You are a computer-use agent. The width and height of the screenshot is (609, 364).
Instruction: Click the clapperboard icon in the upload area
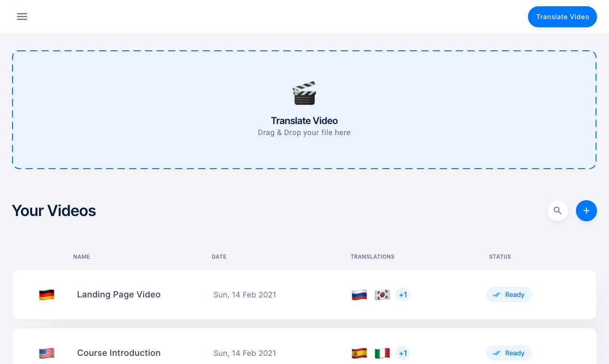point(304,92)
